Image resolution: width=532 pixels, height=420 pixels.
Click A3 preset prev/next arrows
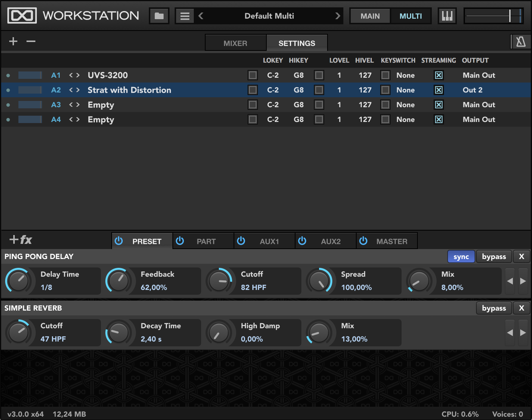tap(74, 105)
